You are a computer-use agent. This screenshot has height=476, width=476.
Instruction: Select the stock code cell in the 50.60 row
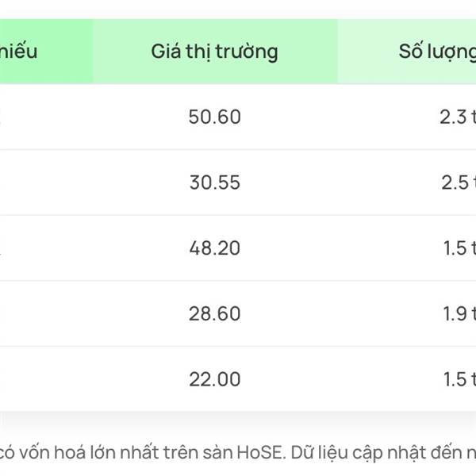pos(46,117)
